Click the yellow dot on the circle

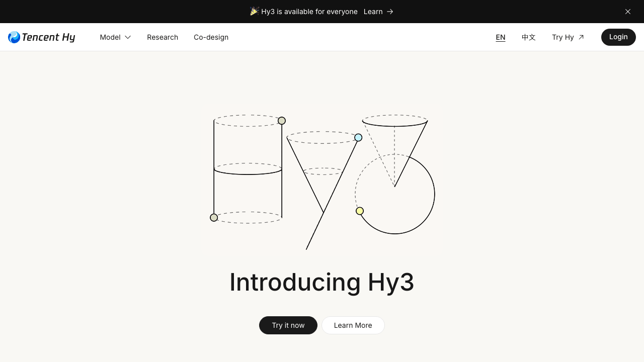[360, 211]
